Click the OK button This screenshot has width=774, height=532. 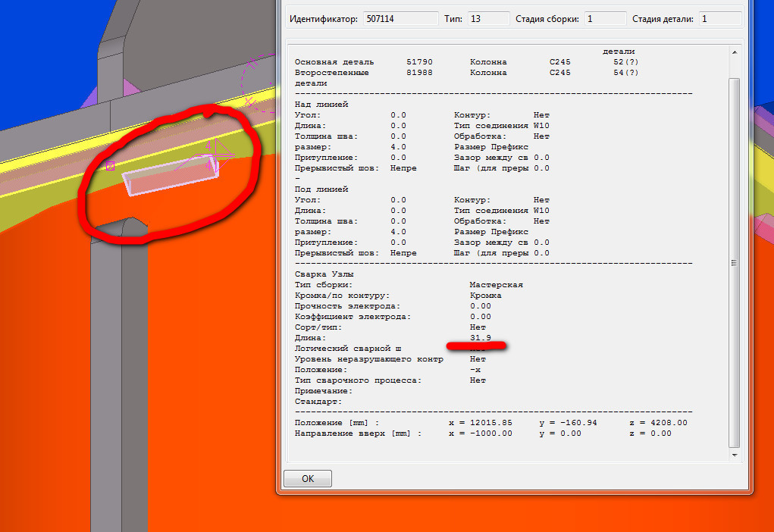(307, 479)
